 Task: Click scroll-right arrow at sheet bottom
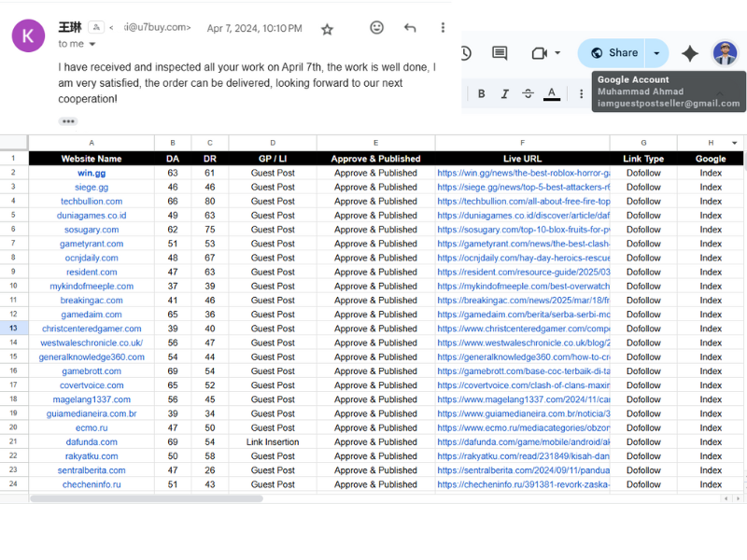point(738,498)
